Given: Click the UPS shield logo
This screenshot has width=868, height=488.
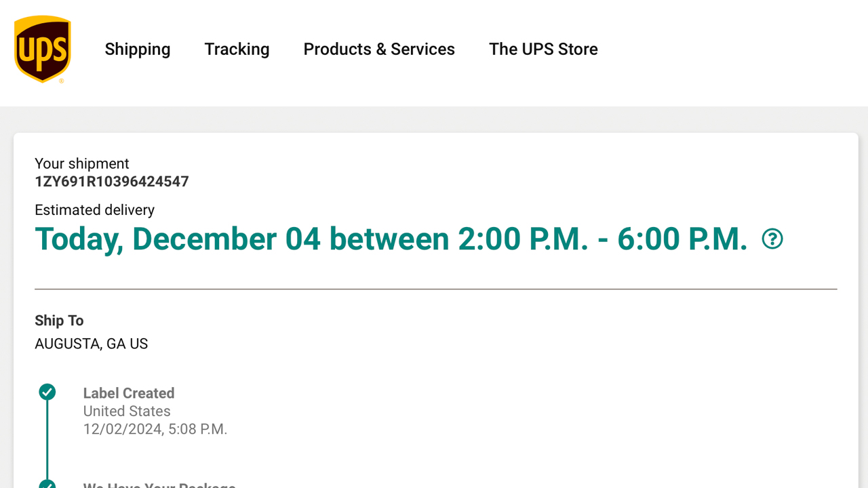Looking at the screenshot, I should click(x=43, y=49).
